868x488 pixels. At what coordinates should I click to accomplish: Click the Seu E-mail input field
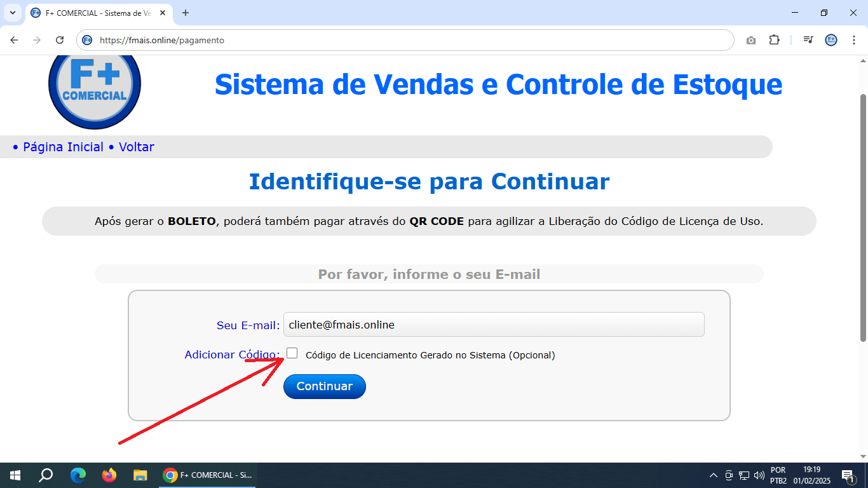(494, 325)
